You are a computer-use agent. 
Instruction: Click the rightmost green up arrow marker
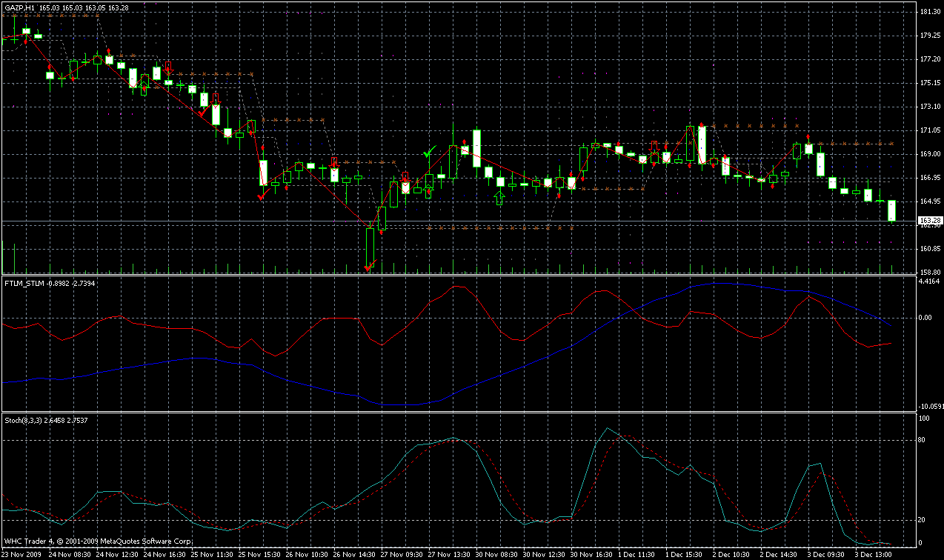500,198
